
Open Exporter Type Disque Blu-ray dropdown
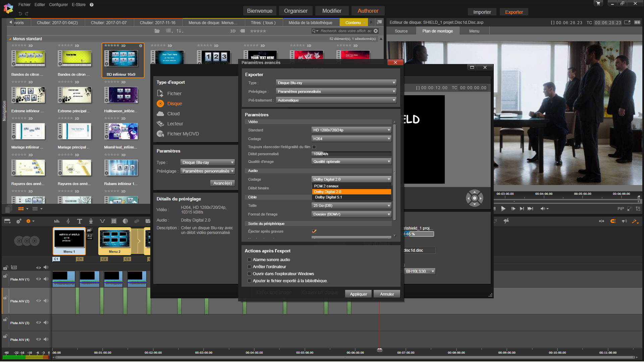(x=336, y=83)
